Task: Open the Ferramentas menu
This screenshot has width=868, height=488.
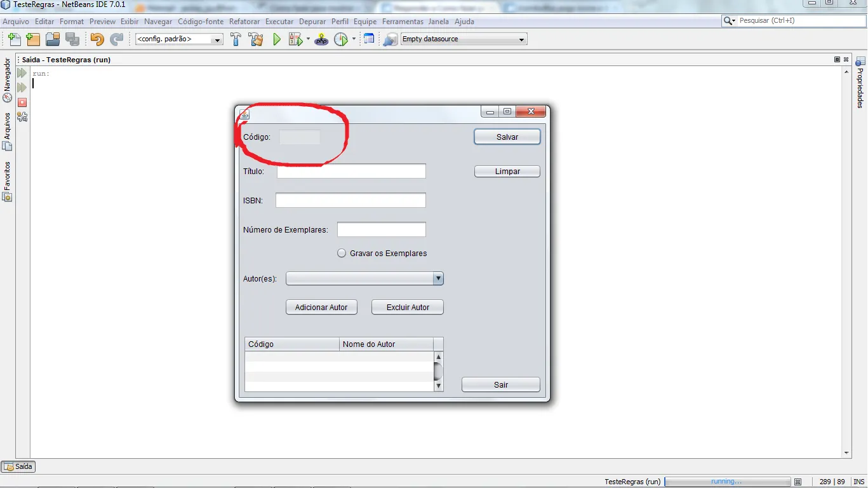Action: pyautogui.click(x=403, y=22)
